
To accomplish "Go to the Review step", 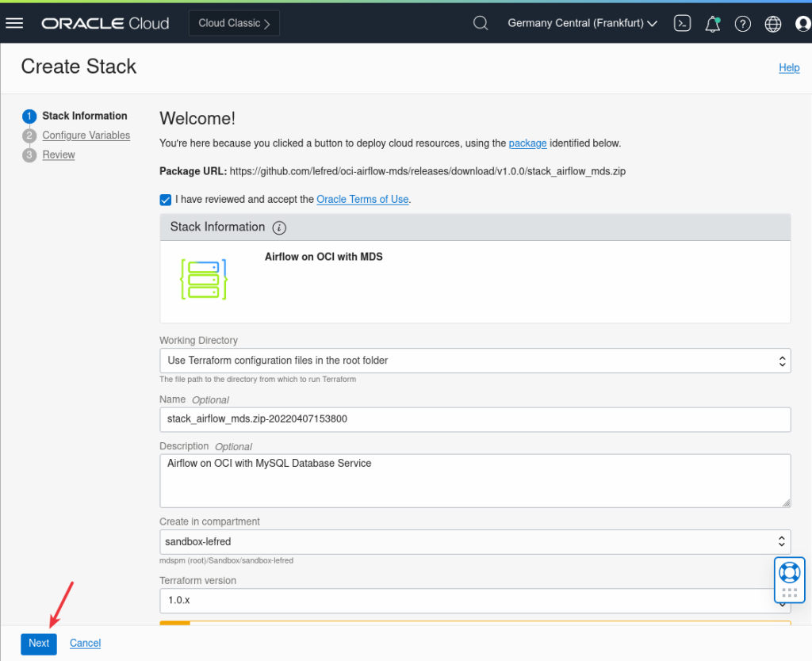I will pos(59,155).
